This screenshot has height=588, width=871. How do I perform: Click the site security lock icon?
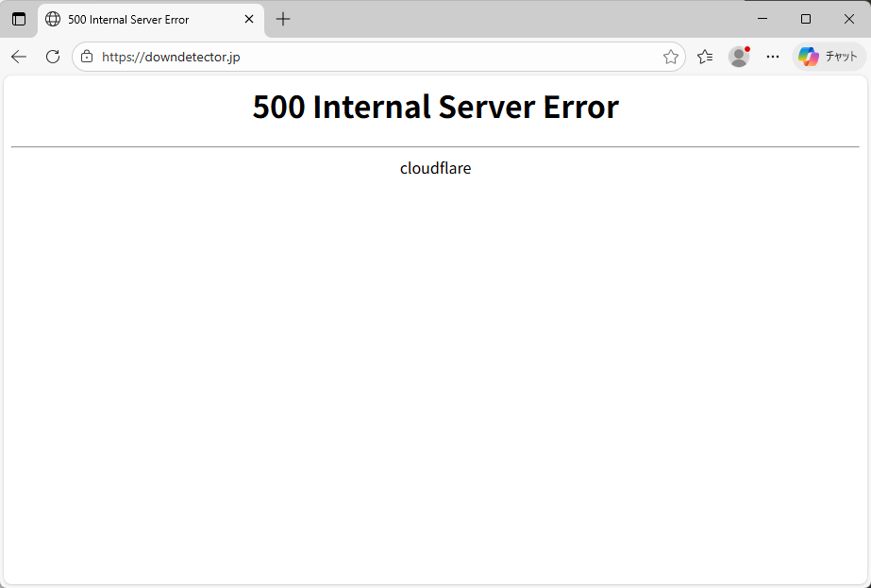pyautogui.click(x=86, y=57)
